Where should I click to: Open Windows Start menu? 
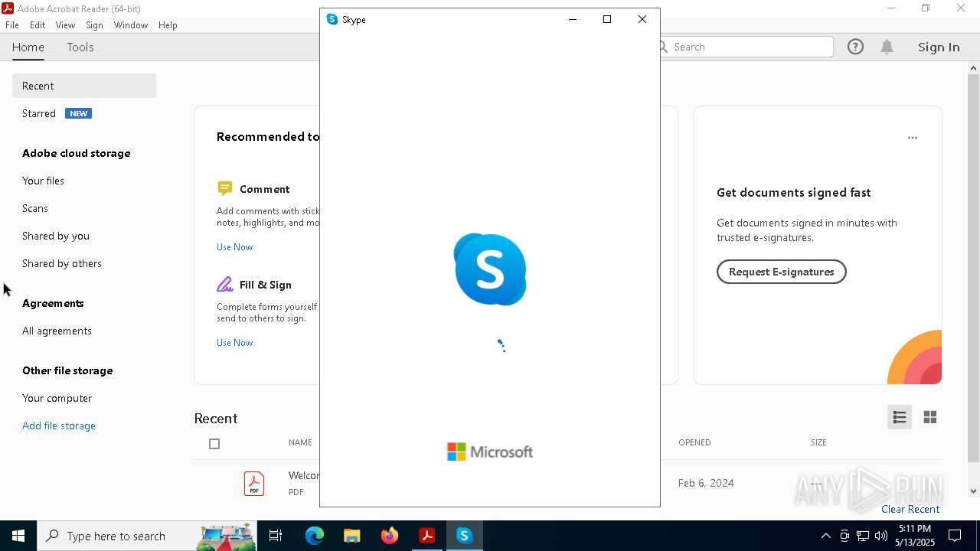click(x=18, y=536)
